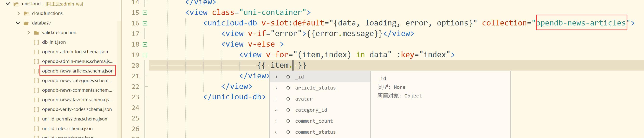Viewport: 644px width, 138px height.
Task: Choose article_status autocomplete suggestion
Action: tap(320, 88)
